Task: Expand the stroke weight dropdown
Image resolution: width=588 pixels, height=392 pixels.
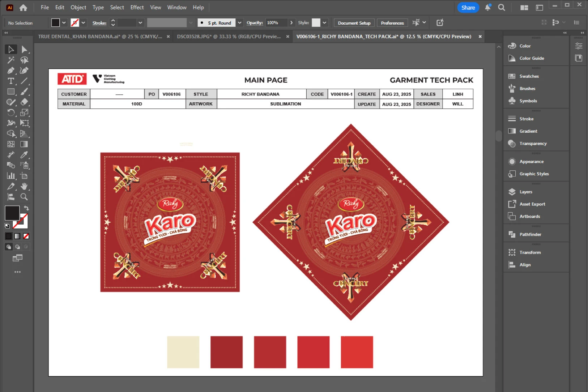Action: 140,23
